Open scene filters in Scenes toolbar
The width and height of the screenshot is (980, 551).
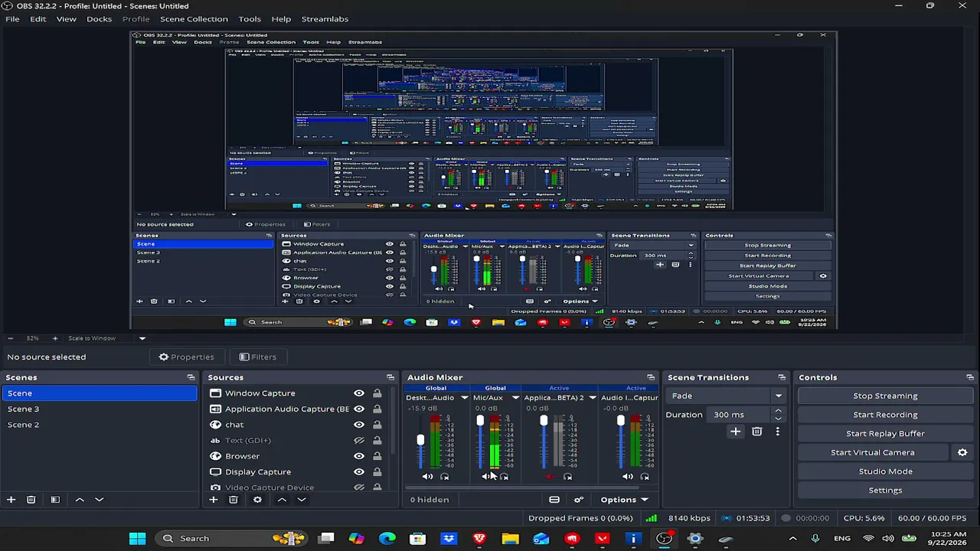click(55, 500)
